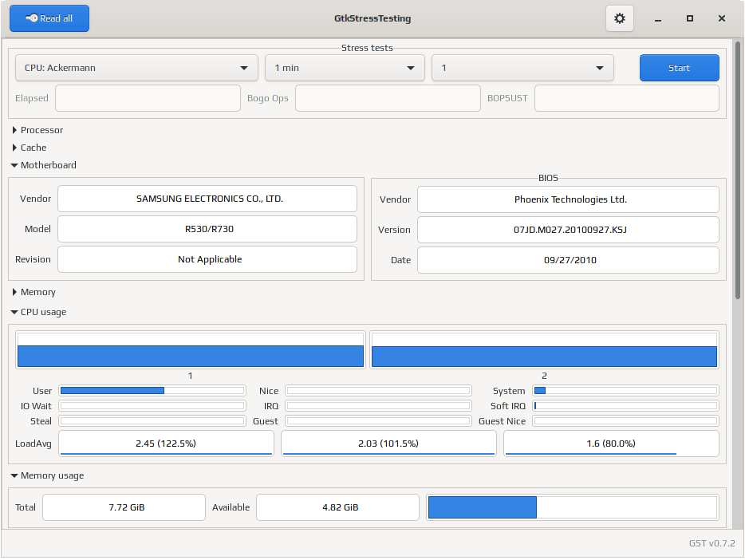Click the Soft IRQ usage bar

625,406
